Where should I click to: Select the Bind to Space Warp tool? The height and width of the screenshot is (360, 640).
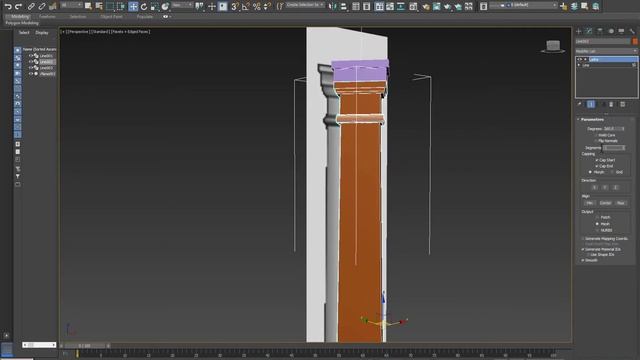tap(52, 6)
